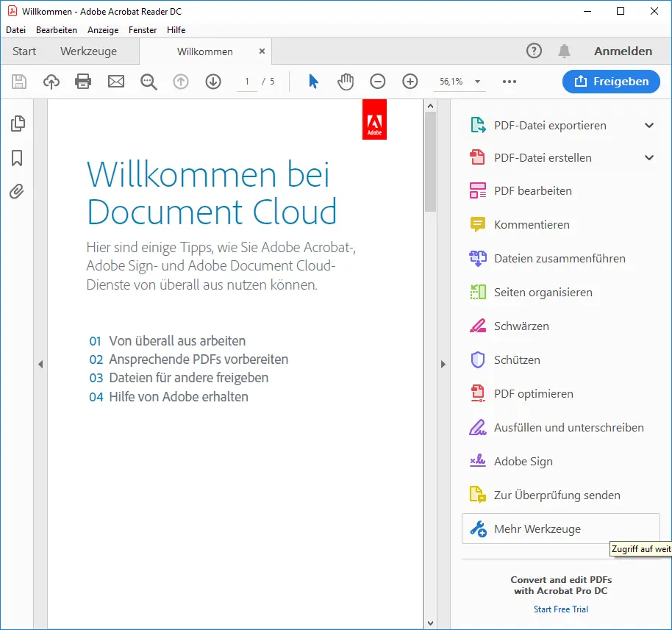Click '01 Von überall aus arbeiten'
The width and height of the screenshot is (672, 630).
(167, 340)
